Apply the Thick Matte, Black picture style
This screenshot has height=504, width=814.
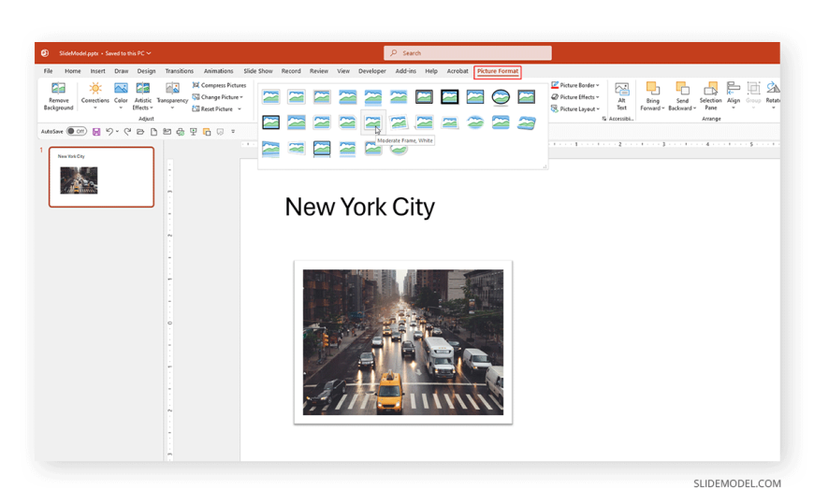(449, 96)
